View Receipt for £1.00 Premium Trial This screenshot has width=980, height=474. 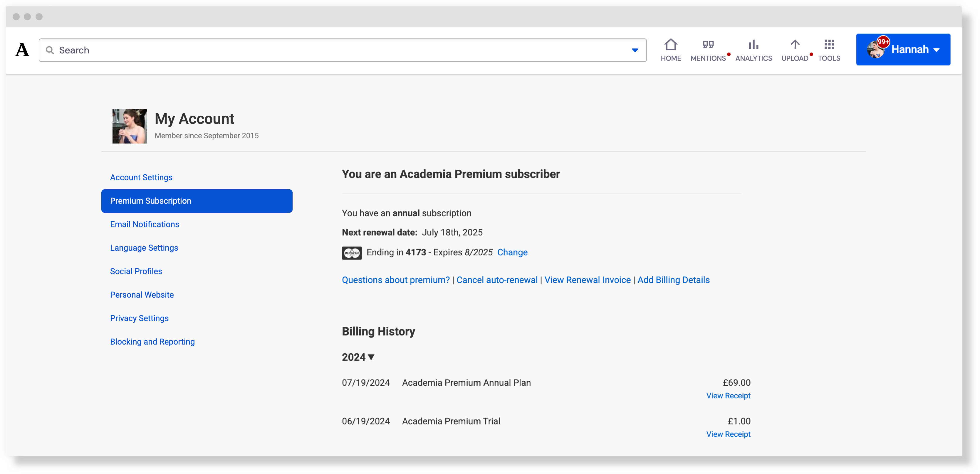tap(728, 434)
